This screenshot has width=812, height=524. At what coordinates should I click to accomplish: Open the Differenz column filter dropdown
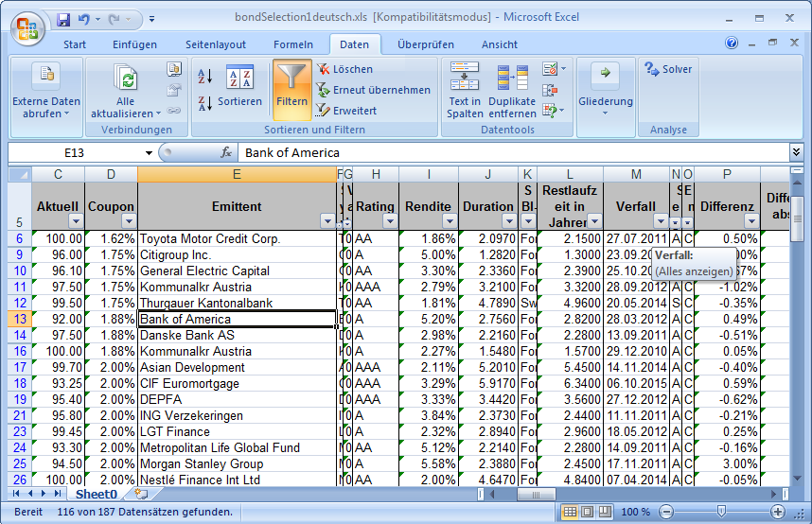coord(752,221)
